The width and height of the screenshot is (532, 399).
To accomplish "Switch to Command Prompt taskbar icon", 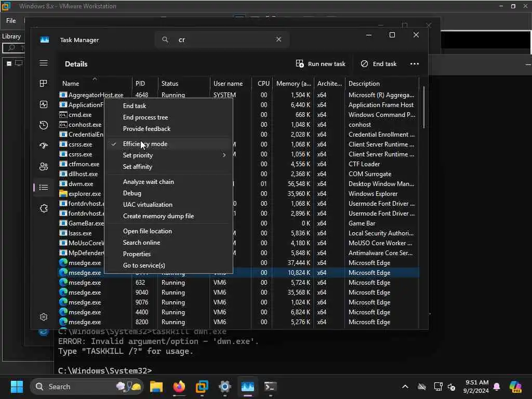I will coord(270,387).
